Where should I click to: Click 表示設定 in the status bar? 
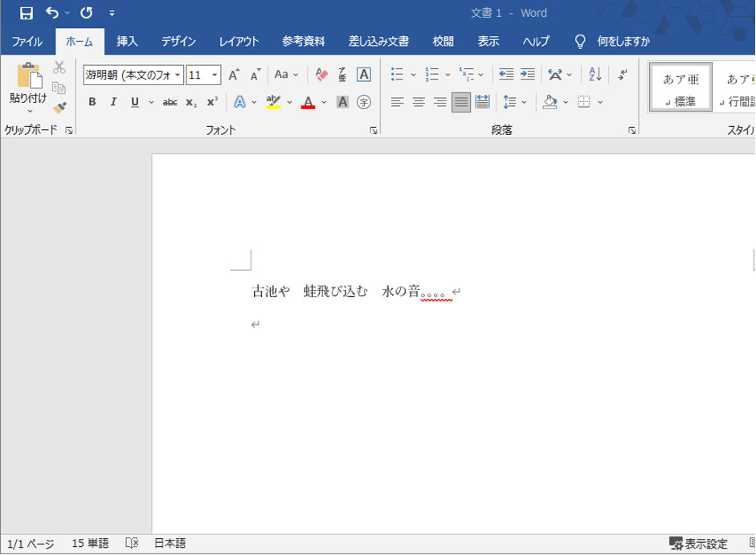coord(698,544)
